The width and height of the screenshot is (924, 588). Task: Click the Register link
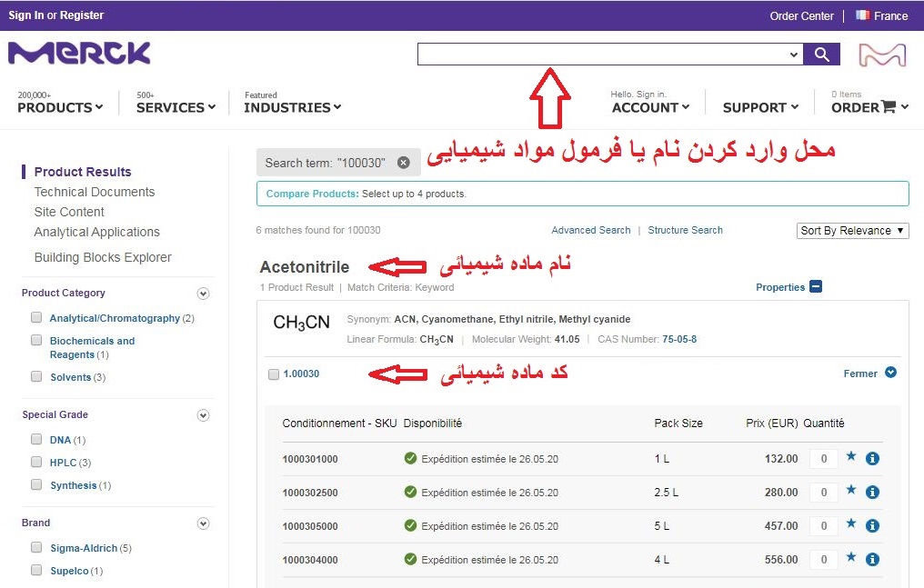[x=82, y=15]
